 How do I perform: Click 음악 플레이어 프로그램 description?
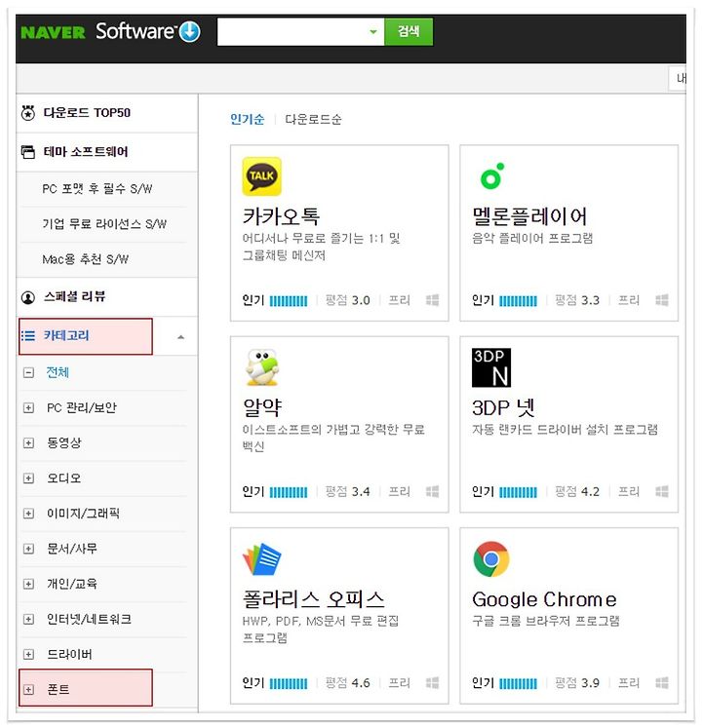pos(532,239)
